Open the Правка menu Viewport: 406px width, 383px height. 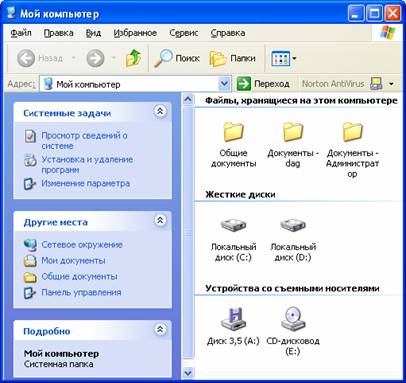point(58,33)
